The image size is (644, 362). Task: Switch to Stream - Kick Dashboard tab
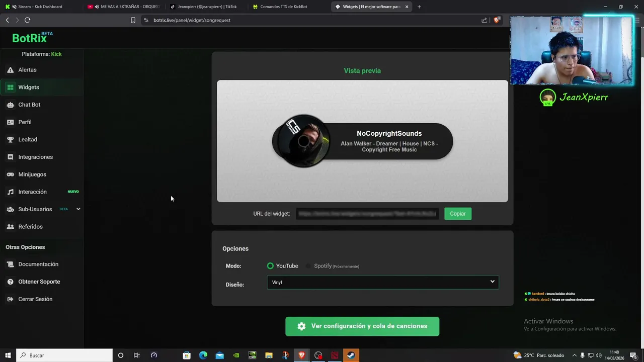click(40, 7)
